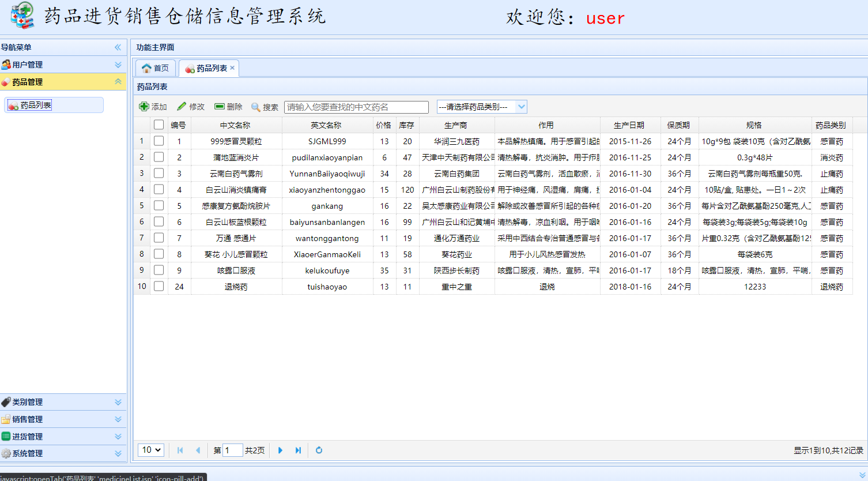Click the green 添加 add icon
The width and height of the screenshot is (868, 481).
[145, 106]
